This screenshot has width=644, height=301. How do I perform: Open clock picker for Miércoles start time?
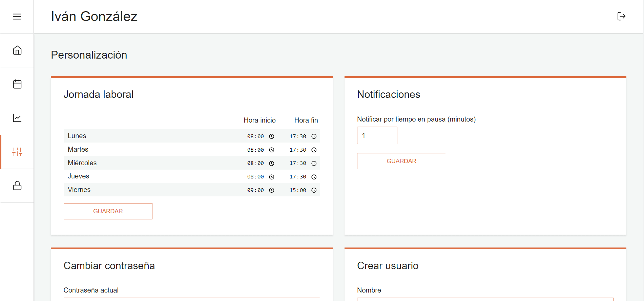[x=271, y=164]
